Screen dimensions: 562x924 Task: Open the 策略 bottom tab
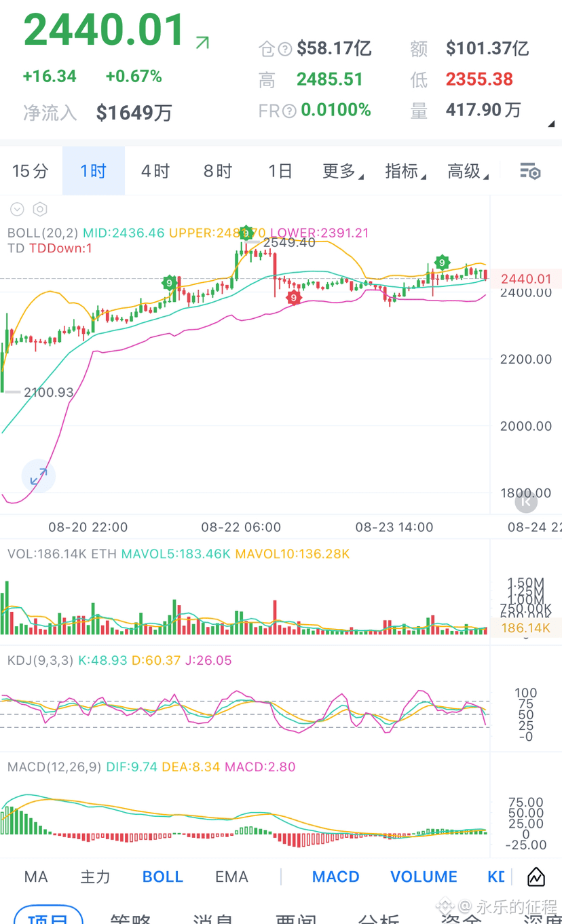(x=130, y=917)
